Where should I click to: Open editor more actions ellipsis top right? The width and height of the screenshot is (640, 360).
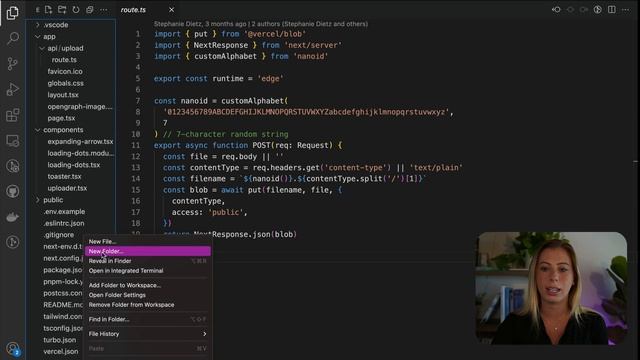pos(625,9)
